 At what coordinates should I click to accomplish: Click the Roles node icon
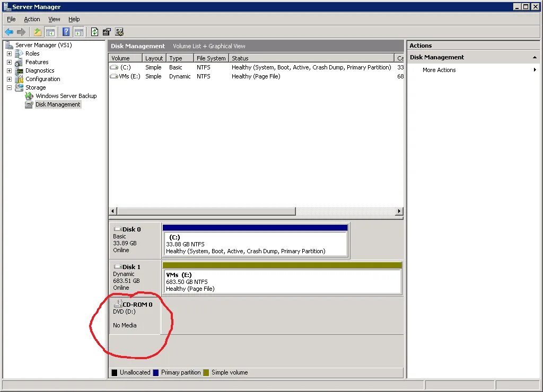coord(19,54)
